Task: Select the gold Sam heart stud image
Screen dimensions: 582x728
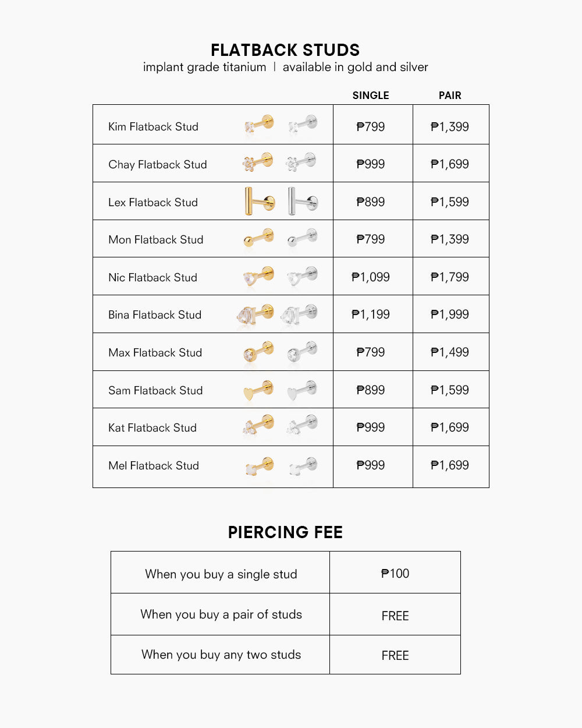Action: coord(258,391)
